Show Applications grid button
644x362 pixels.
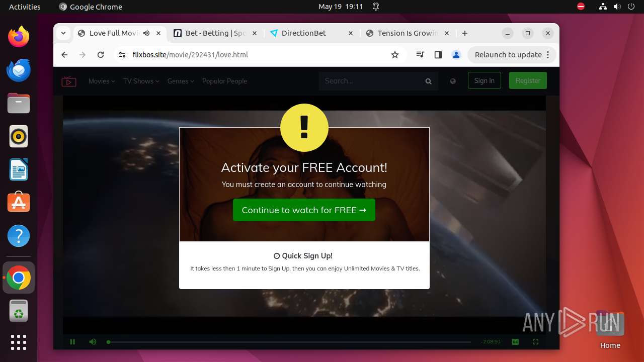tap(19, 342)
